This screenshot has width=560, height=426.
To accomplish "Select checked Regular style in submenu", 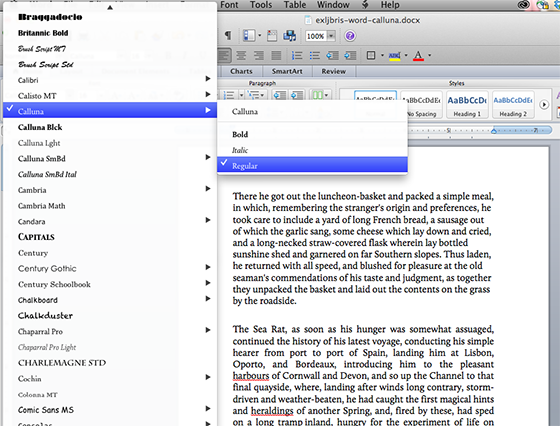I will coord(312,165).
